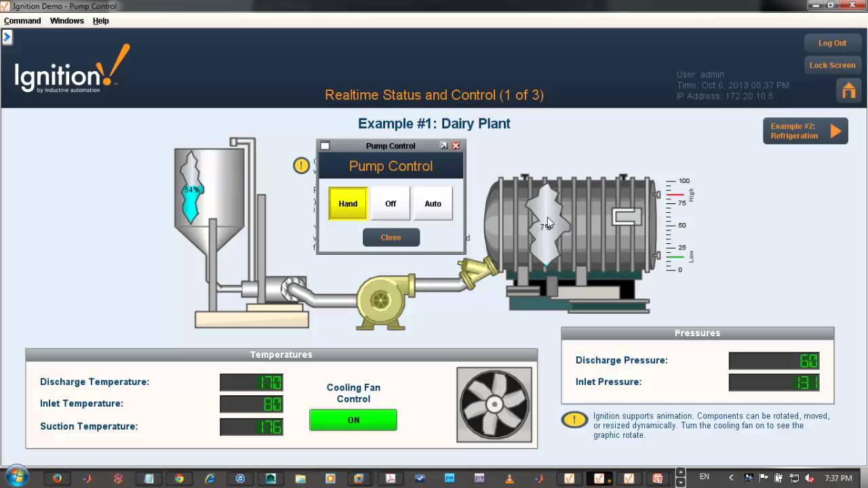The image size is (868, 488).
Task: Set pump mode to Hand
Action: (348, 203)
